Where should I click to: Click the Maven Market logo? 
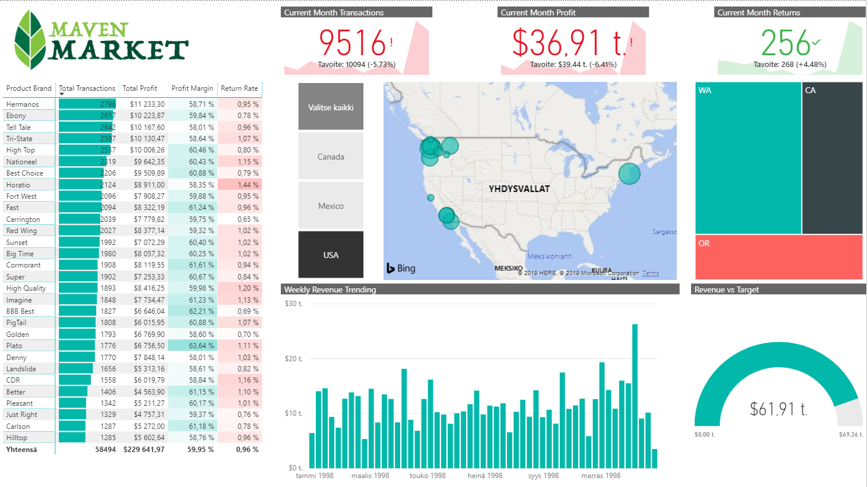(101, 40)
